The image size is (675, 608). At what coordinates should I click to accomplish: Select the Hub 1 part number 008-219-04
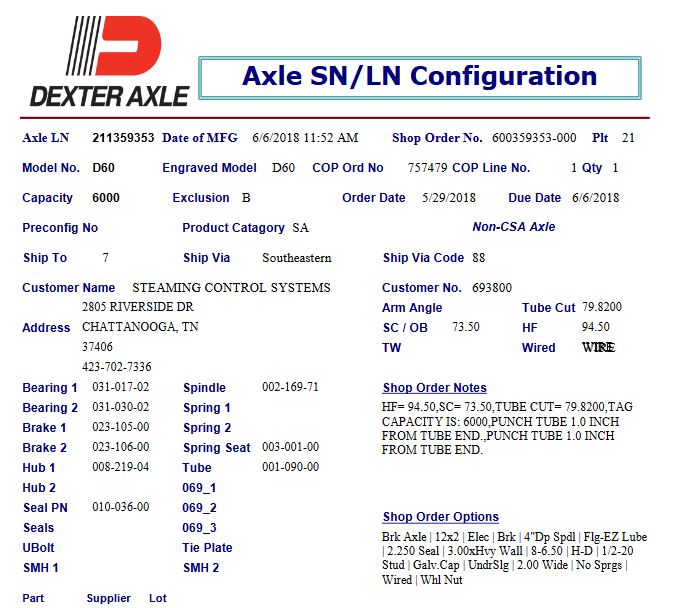(x=121, y=467)
